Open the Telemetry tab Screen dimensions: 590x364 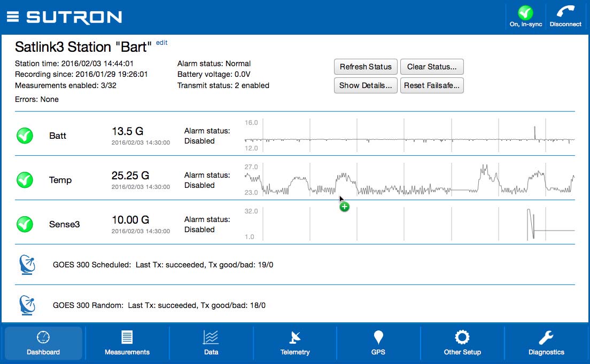(x=295, y=343)
